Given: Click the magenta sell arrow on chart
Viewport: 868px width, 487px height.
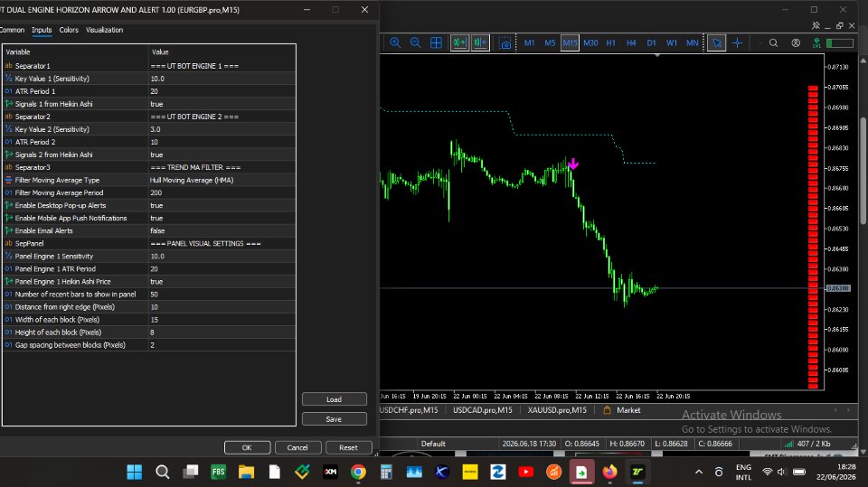Looking at the screenshot, I should 573,164.
